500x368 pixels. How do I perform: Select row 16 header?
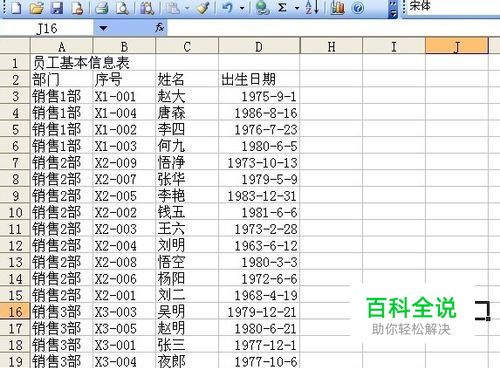coord(15,312)
